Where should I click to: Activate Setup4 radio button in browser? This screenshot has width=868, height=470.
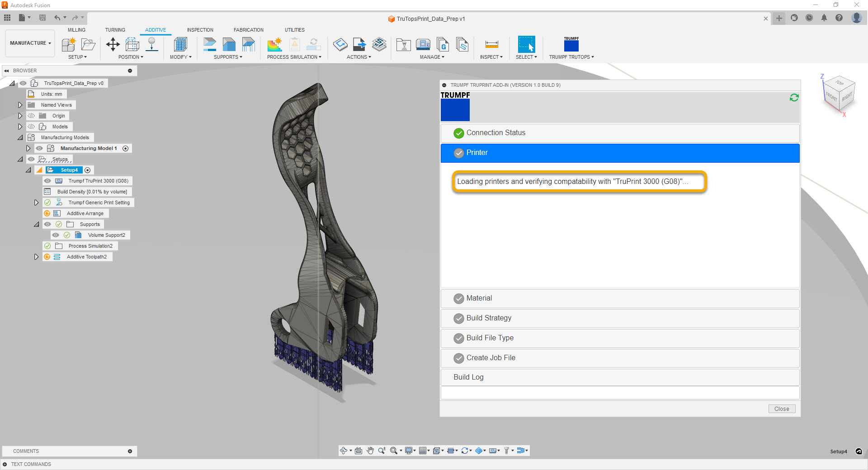tap(88, 170)
